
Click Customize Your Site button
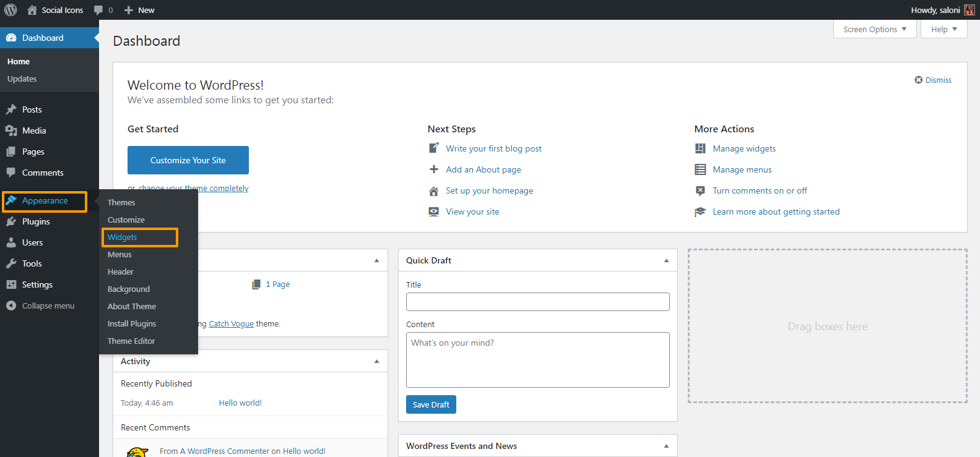point(188,160)
